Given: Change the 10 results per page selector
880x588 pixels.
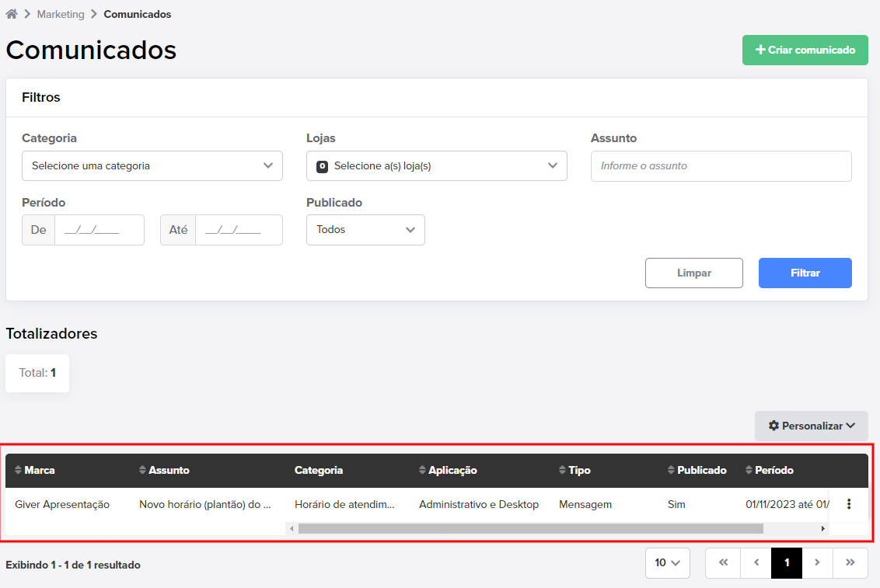Looking at the screenshot, I should coord(667,563).
